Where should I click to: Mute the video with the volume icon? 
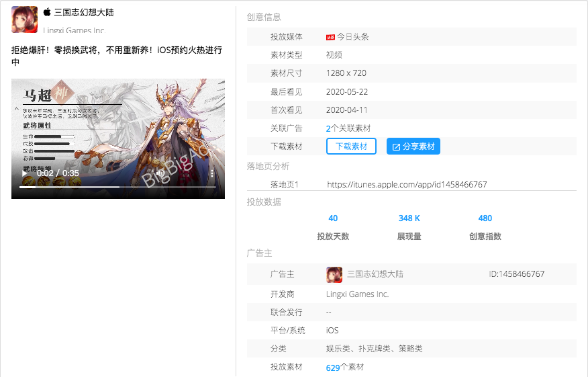pyautogui.click(x=160, y=173)
